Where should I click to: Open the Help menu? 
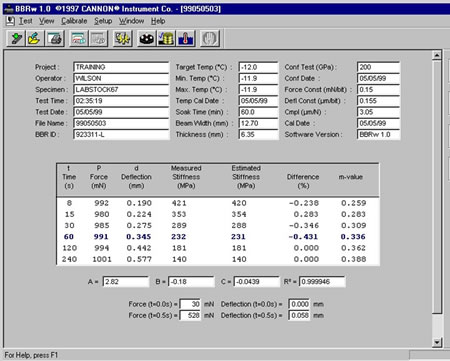[158, 21]
